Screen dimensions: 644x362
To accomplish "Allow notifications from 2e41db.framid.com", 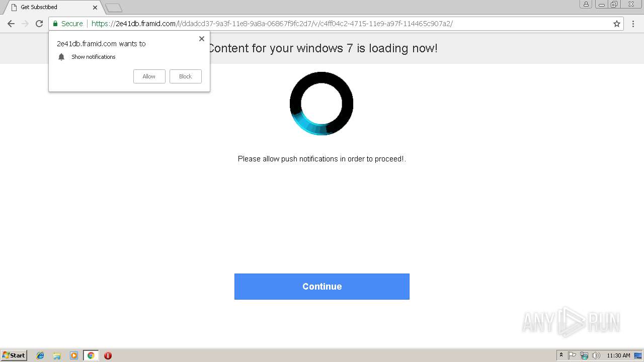I will click(149, 76).
